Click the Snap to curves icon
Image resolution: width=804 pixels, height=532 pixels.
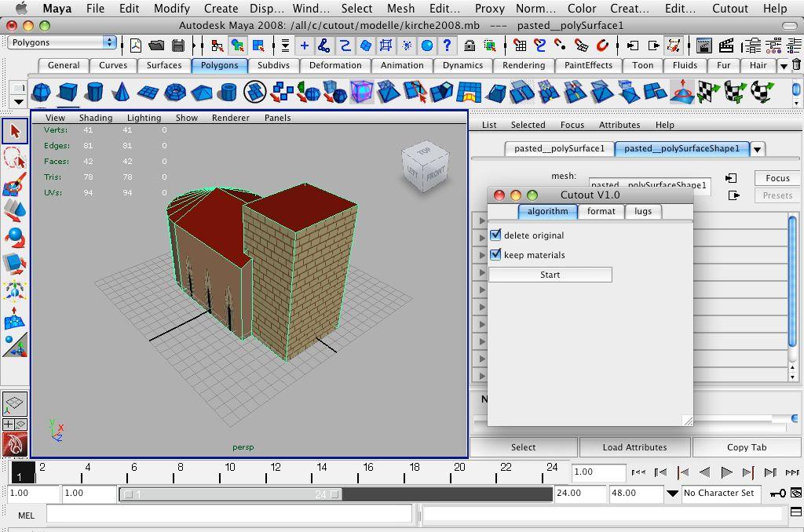pyautogui.click(x=539, y=46)
